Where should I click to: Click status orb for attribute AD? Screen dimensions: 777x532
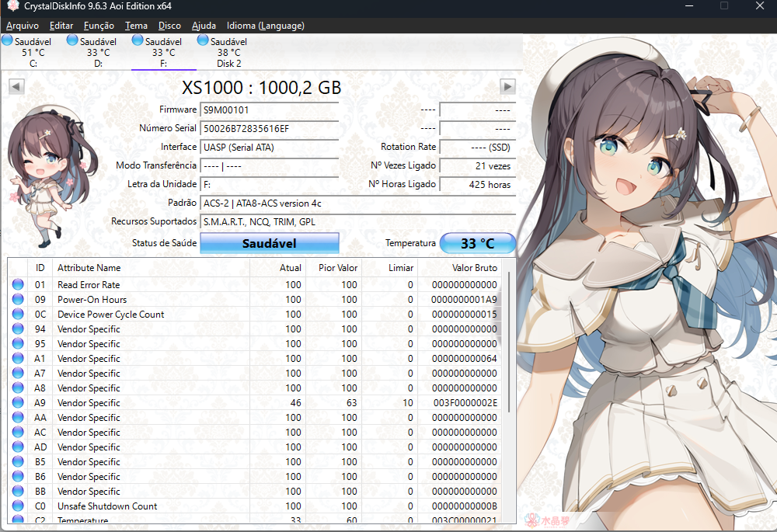coord(18,447)
